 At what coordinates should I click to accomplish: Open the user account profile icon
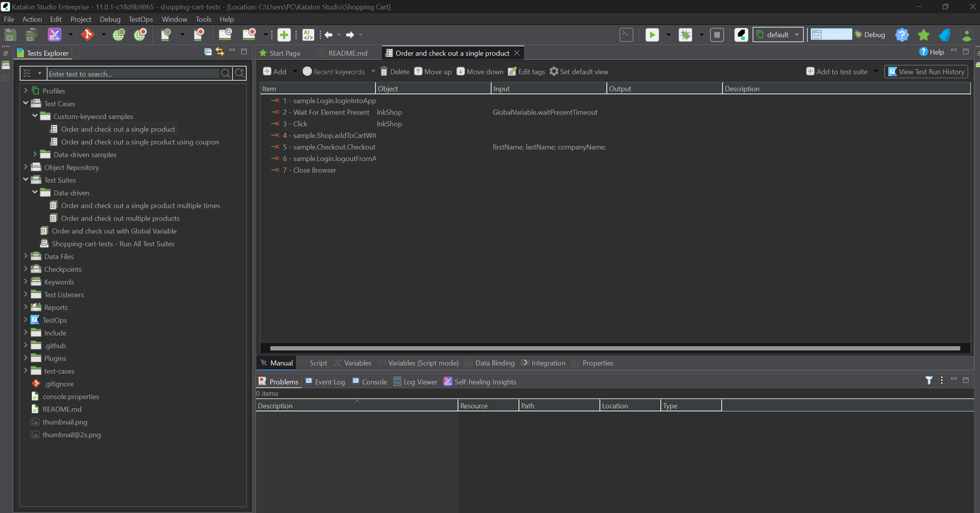coord(967,35)
